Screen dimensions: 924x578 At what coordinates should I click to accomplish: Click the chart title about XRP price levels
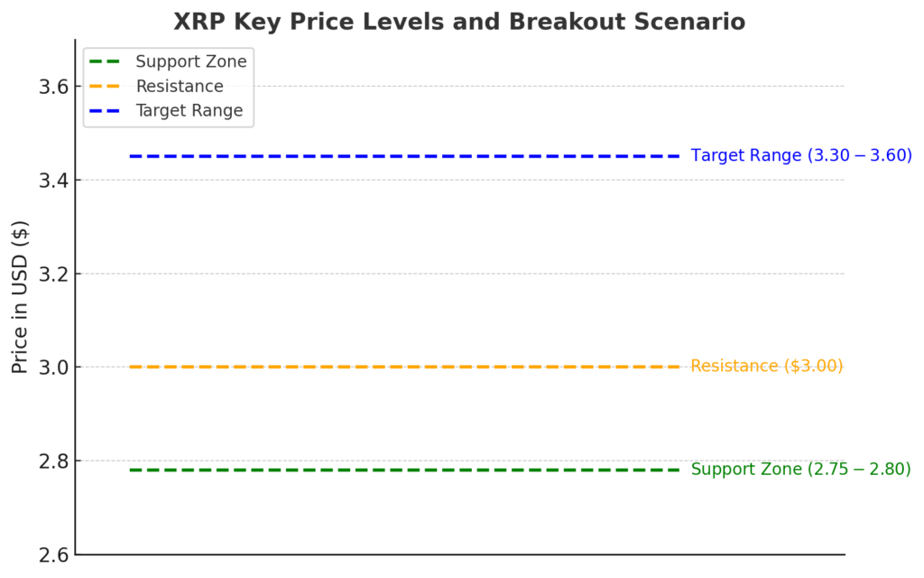pyautogui.click(x=459, y=22)
